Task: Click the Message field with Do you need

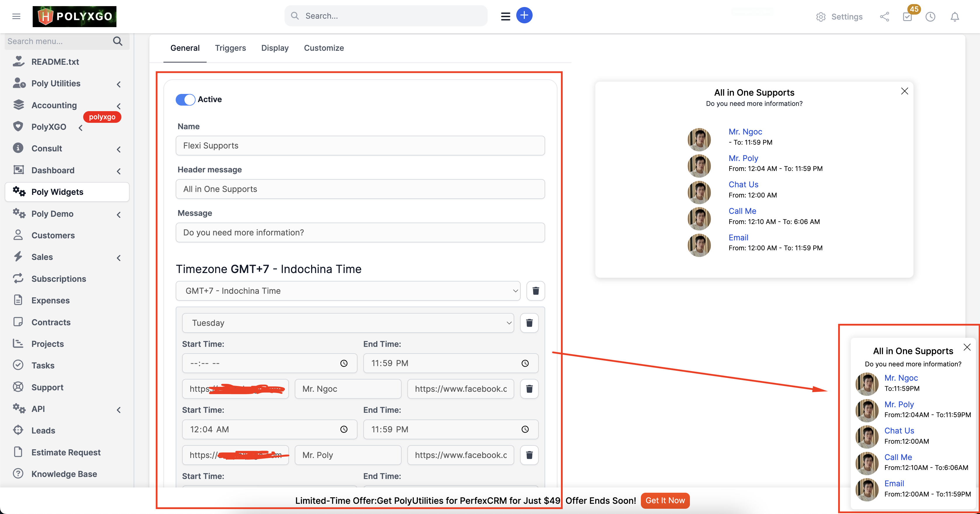Action: pyautogui.click(x=360, y=232)
